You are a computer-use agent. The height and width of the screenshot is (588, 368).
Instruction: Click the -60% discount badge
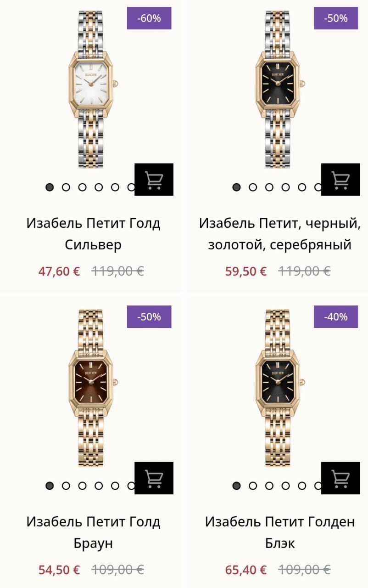(149, 18)
